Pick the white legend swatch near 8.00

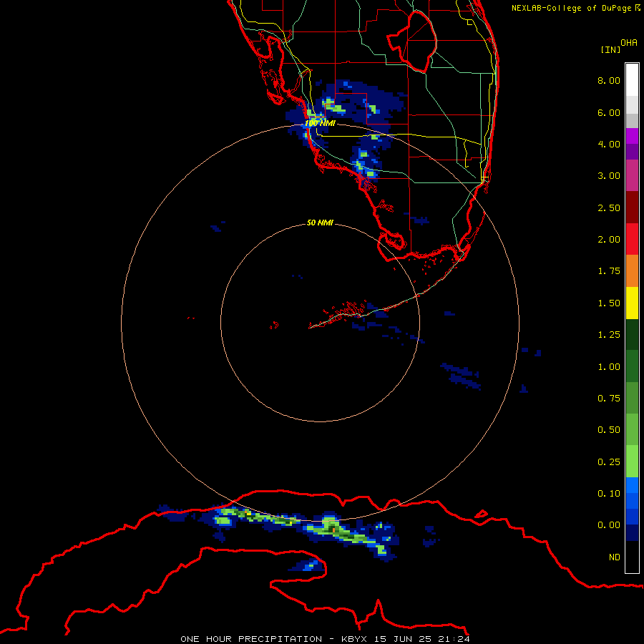(x=632, y=80)
